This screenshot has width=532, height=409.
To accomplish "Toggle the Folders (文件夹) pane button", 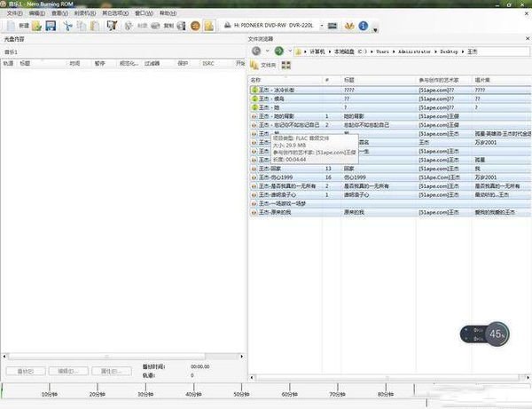I will click(x=265, y=66).
